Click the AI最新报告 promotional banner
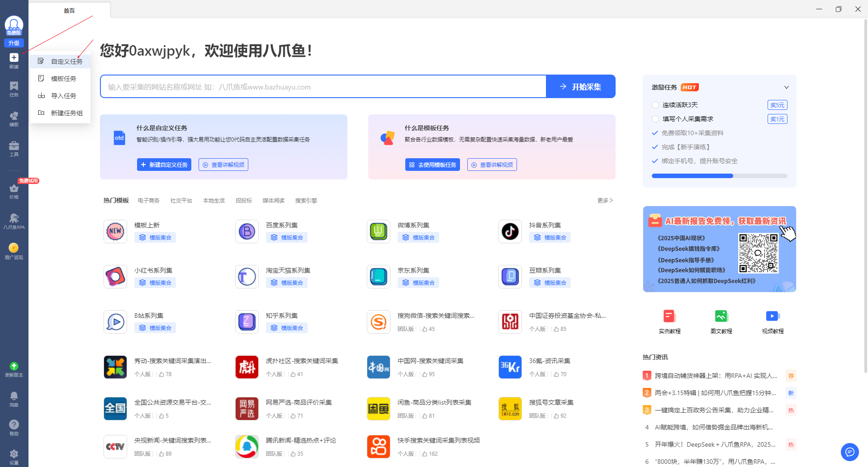 click(720, 249)
